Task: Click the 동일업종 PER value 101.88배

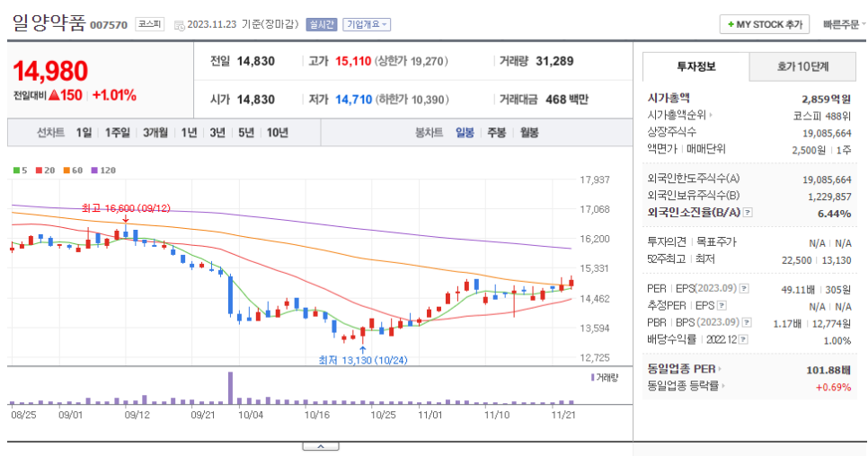Action: (828, 370)
